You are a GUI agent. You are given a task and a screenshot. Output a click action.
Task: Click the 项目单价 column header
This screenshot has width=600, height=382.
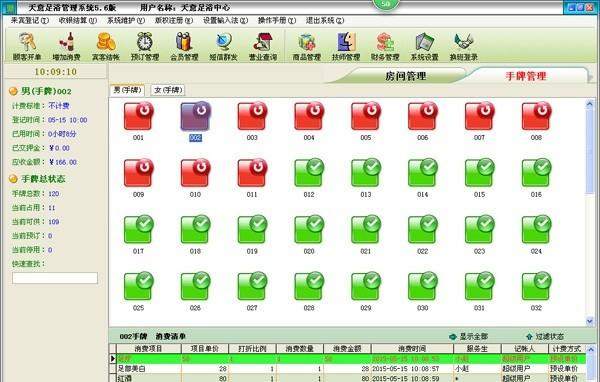(205, 349)
